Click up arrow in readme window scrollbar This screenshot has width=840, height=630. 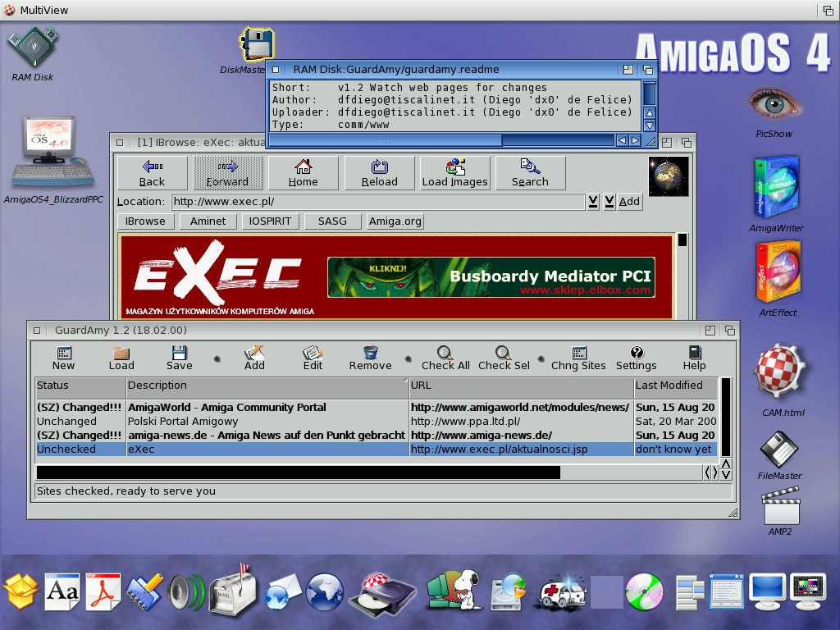point(650,112)
